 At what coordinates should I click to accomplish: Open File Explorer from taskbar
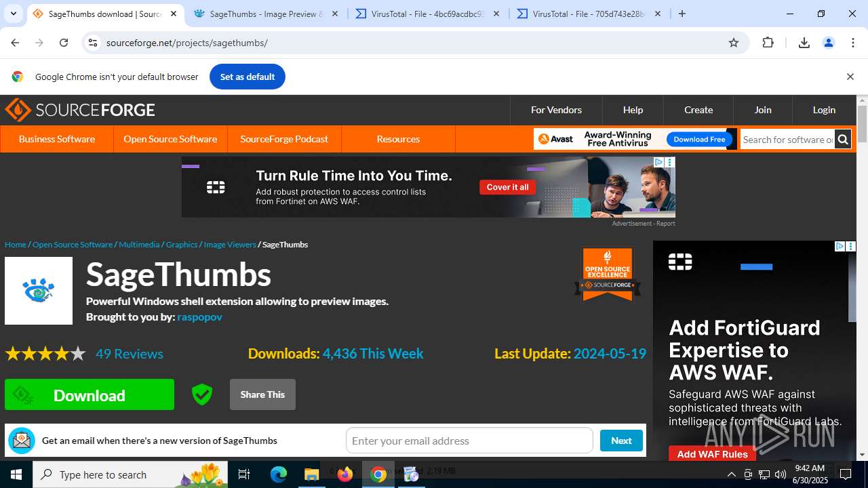coord(311,474)
